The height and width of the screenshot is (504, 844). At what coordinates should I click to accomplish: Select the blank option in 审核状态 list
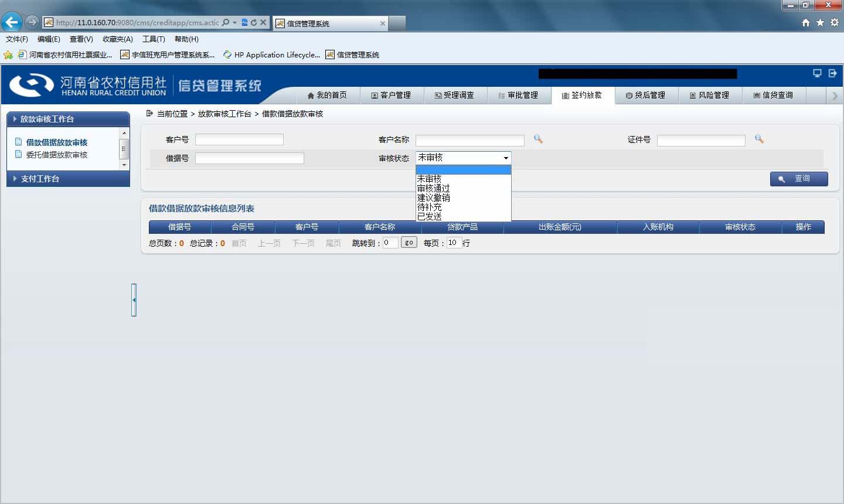click(x=464, y=170)
